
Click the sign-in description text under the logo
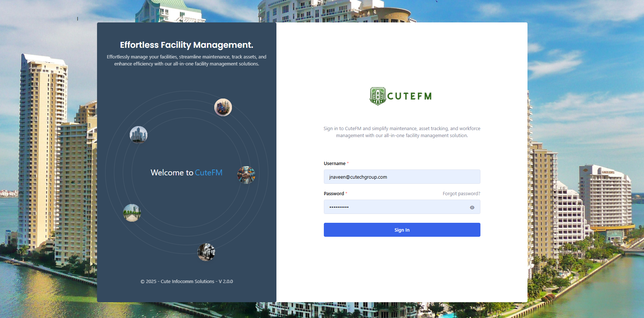(x=402, y=132)
